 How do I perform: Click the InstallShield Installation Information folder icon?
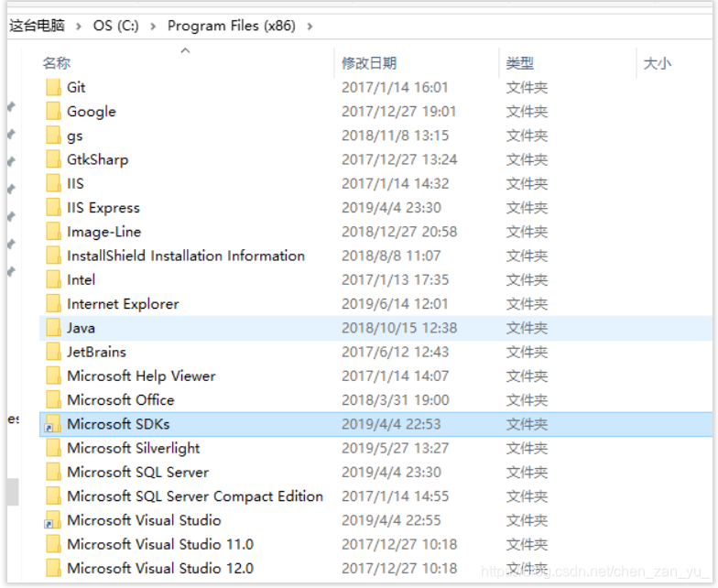click(53, 256)
